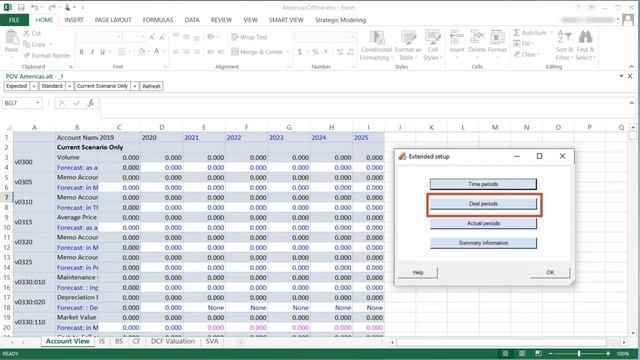Switch to the SVA sheet tab
This screenshot has width=640, height=360.
212,341
